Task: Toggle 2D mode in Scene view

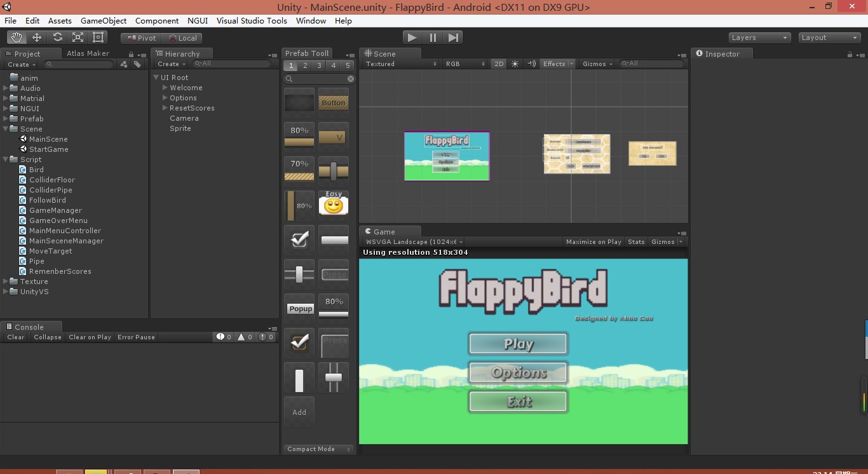Action: point(499,64)
